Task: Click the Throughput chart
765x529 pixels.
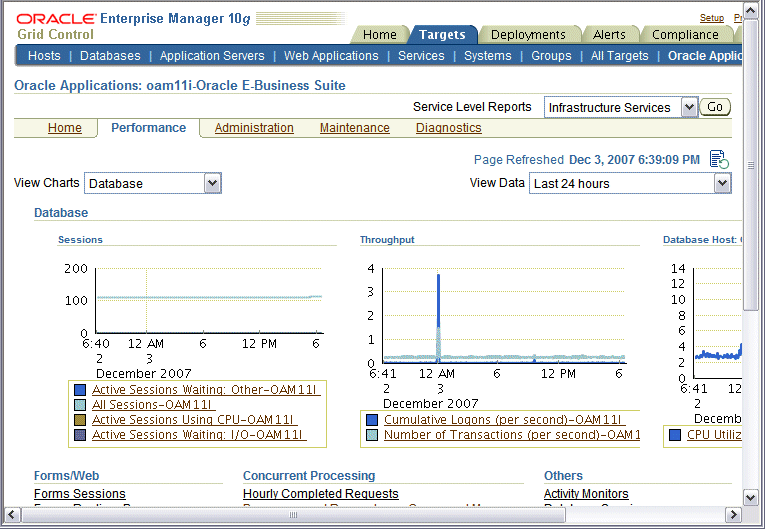Action: coord(503,316)
